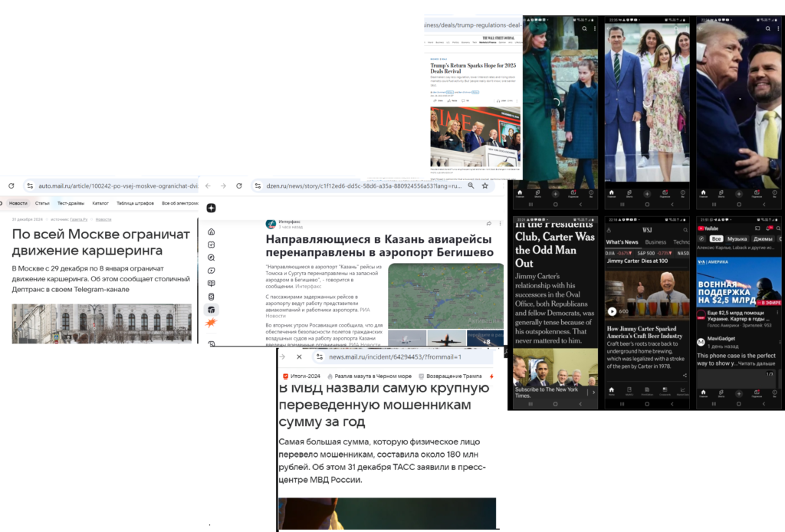The image size is (785, 532).
Task: Open the cast icon in YouTube app
Action: 757,228
